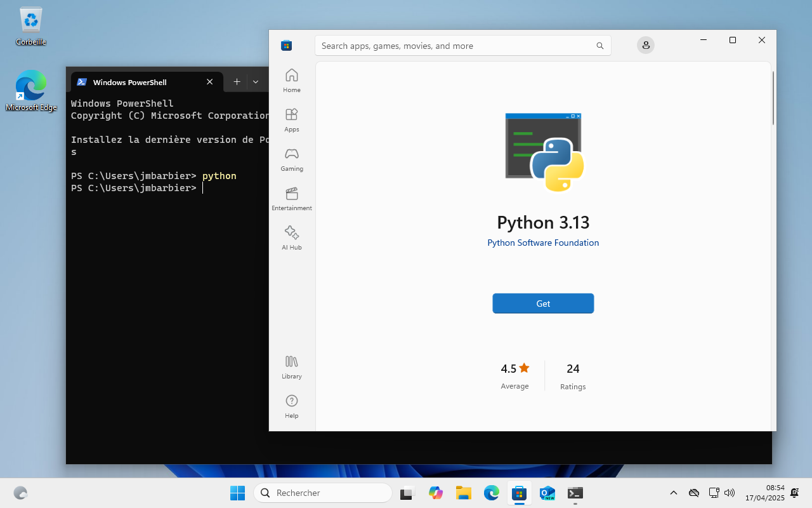Close the Microsoft Store window
The width and height of the screenshot is (812, 508).
[x=762, y=40]
